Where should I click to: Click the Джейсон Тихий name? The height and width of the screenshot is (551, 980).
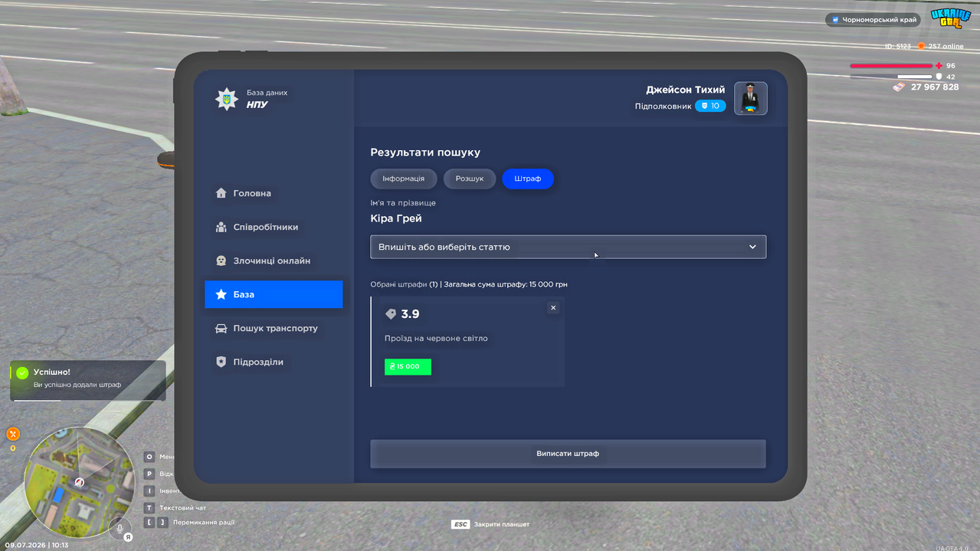click(x=685, y=90)
